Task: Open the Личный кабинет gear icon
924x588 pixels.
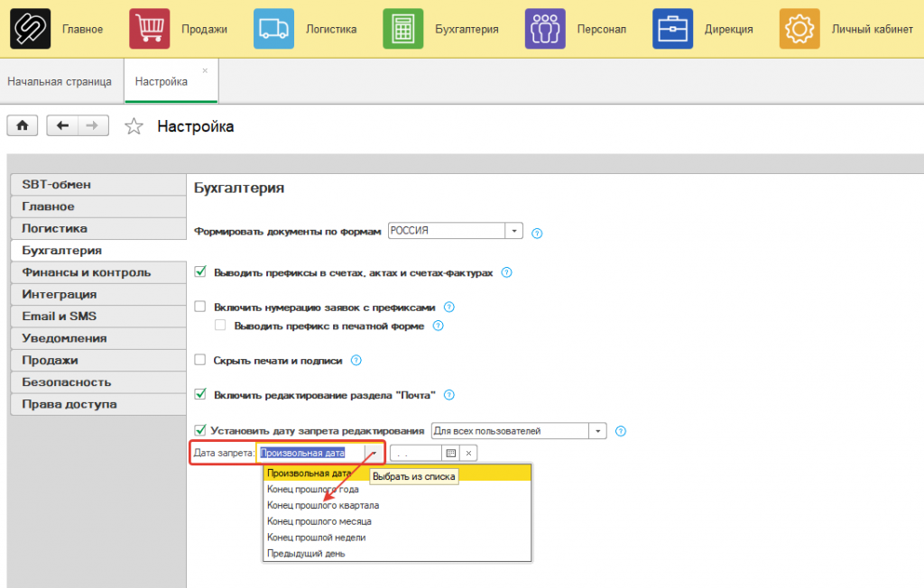Action: (799, 29)
